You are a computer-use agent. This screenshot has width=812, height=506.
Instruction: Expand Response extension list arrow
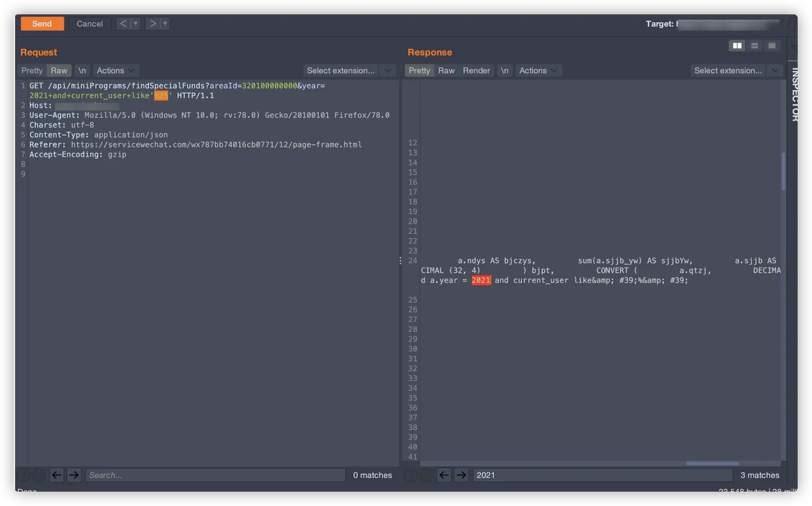775,70
